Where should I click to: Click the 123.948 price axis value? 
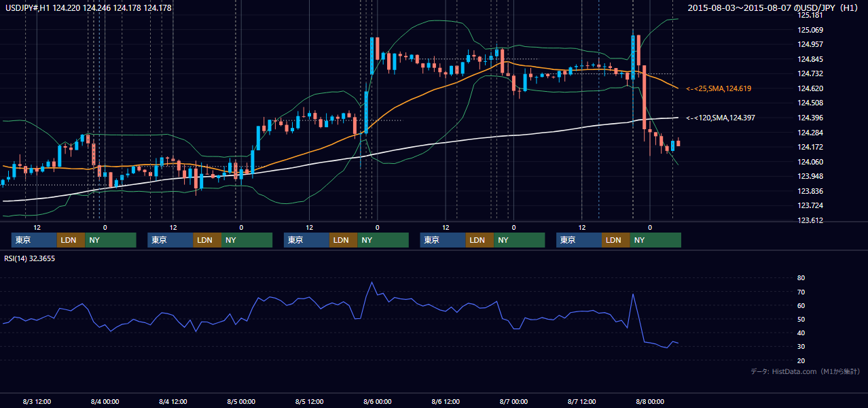coord(810,176)
